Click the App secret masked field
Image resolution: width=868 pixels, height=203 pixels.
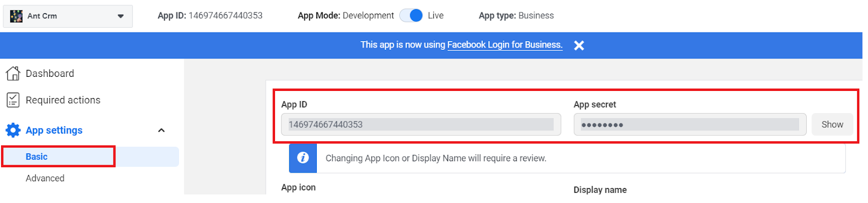pos(690,125)
